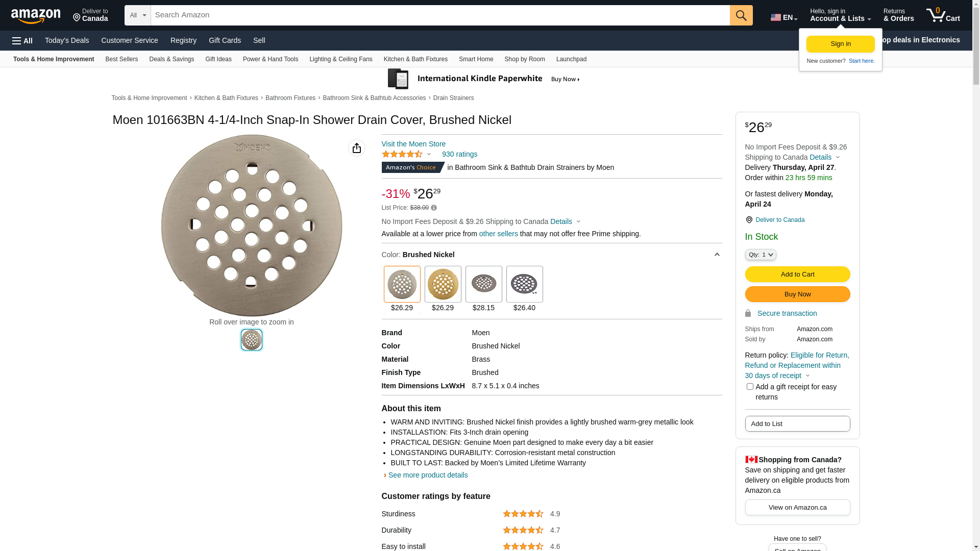The width and height of the screenshot is (980, 551).
Task: Click the Add to Cart button
Action: [797, 274]
